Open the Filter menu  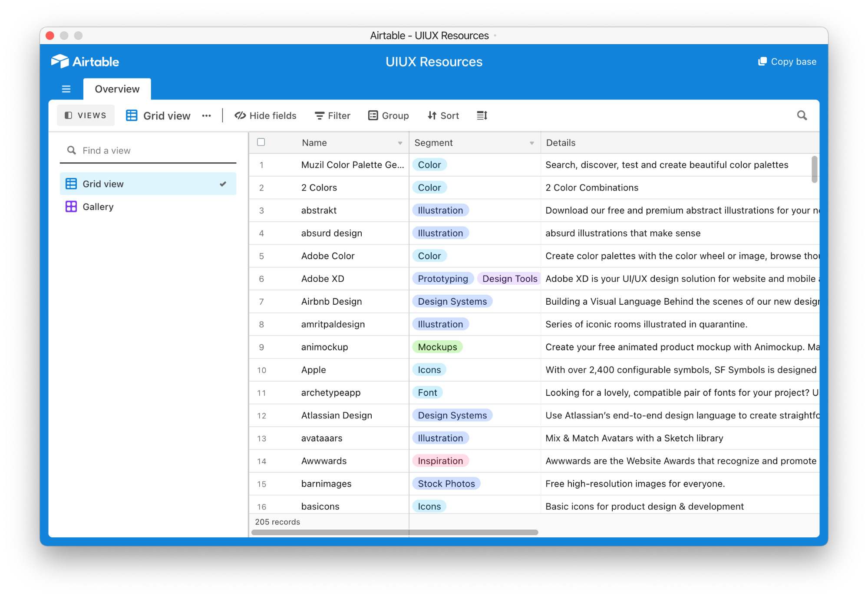tap(332, 115)
